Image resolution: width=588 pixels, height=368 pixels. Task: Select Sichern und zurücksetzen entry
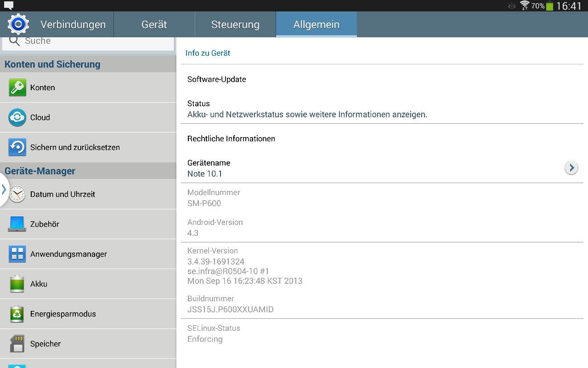88,147
